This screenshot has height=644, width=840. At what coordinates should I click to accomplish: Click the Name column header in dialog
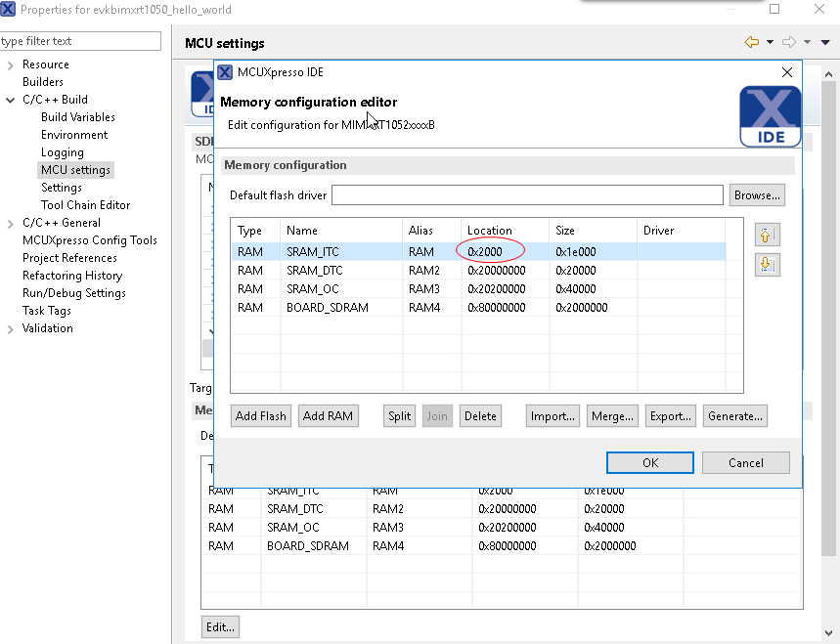pos(342,231)
